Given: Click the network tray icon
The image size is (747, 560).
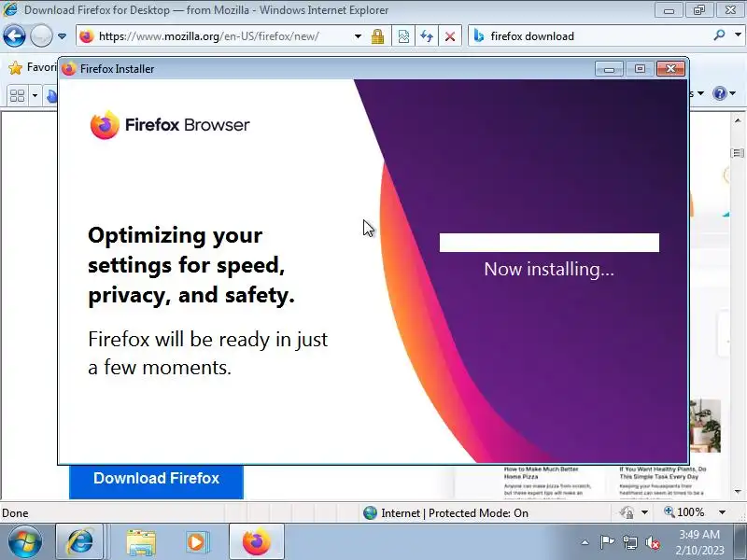Looking at the screenshot, I should [629, 542].
